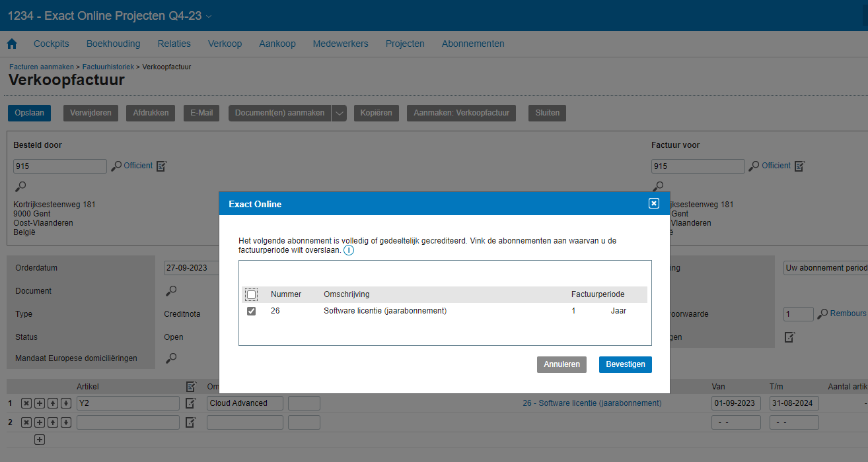Cancel the dialog with Annuleren

coord(561,364)
